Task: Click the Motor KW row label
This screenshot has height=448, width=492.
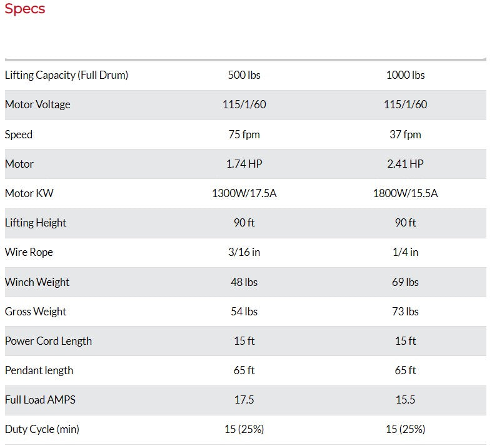Action: (x=29, y=193)
